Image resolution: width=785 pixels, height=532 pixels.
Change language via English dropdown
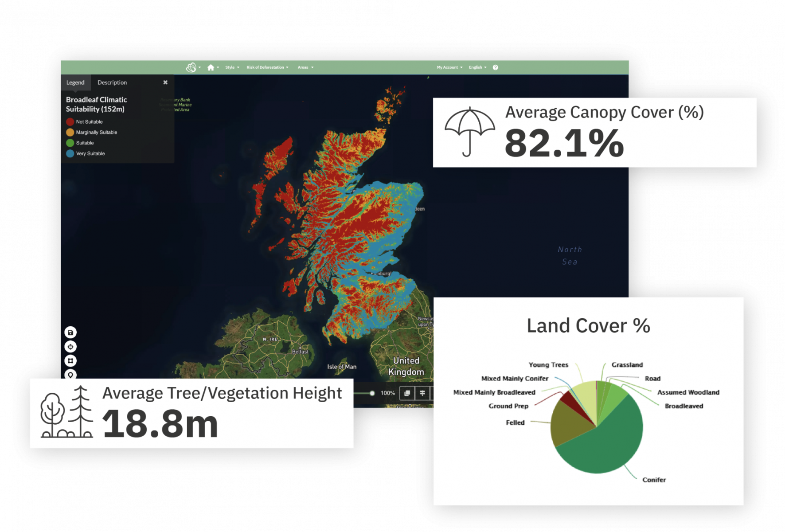pyautogui.click(x=477, y=67)
